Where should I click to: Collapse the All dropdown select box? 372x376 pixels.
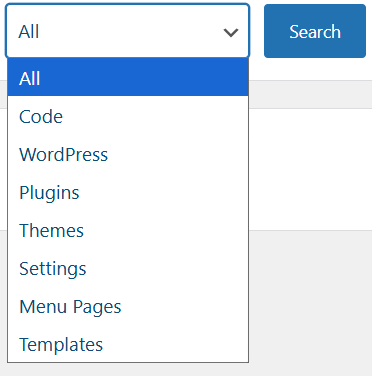pos(127,31)
